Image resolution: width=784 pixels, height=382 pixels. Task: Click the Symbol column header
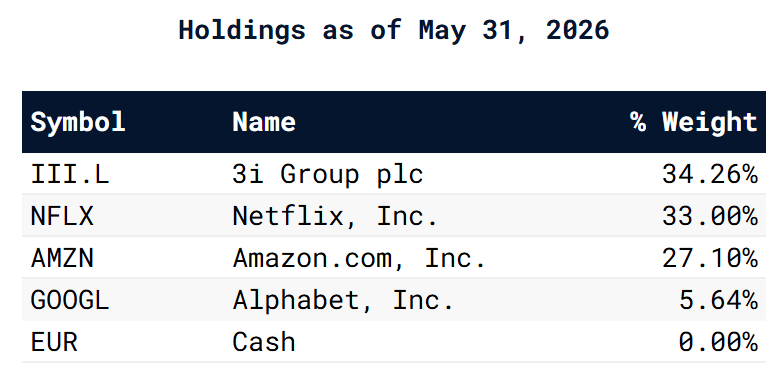point(78,122)
